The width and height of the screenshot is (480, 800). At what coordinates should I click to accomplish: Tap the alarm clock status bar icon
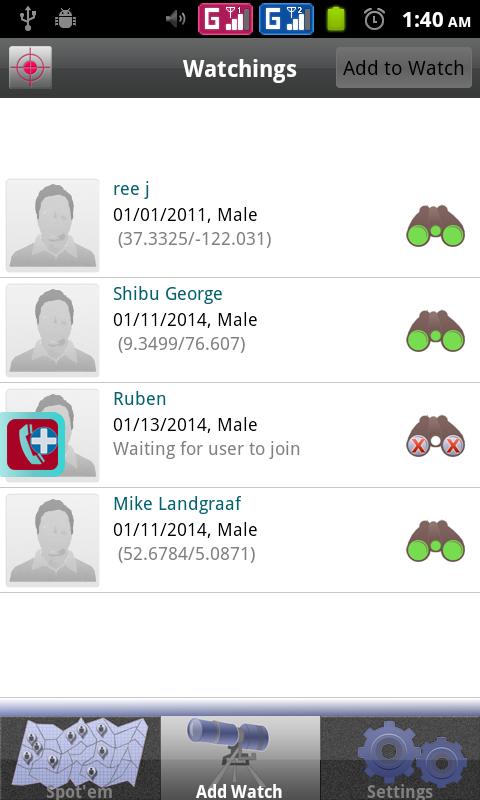tap(374, 19)
